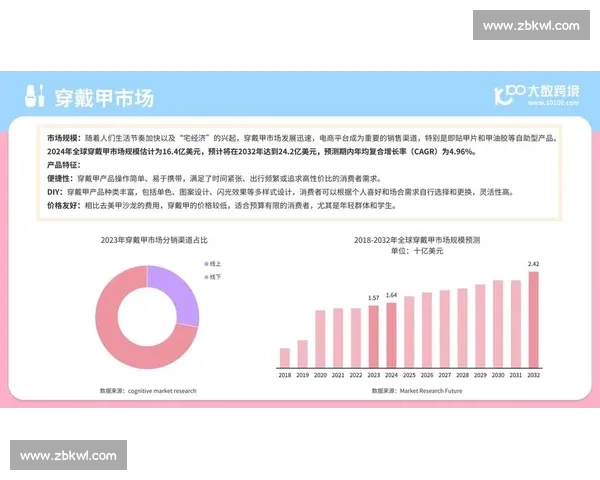Click the 2032 bar in the forecast chart
Image resolution: width=600 pixels, height=480 pixels.
pos(533,320)
